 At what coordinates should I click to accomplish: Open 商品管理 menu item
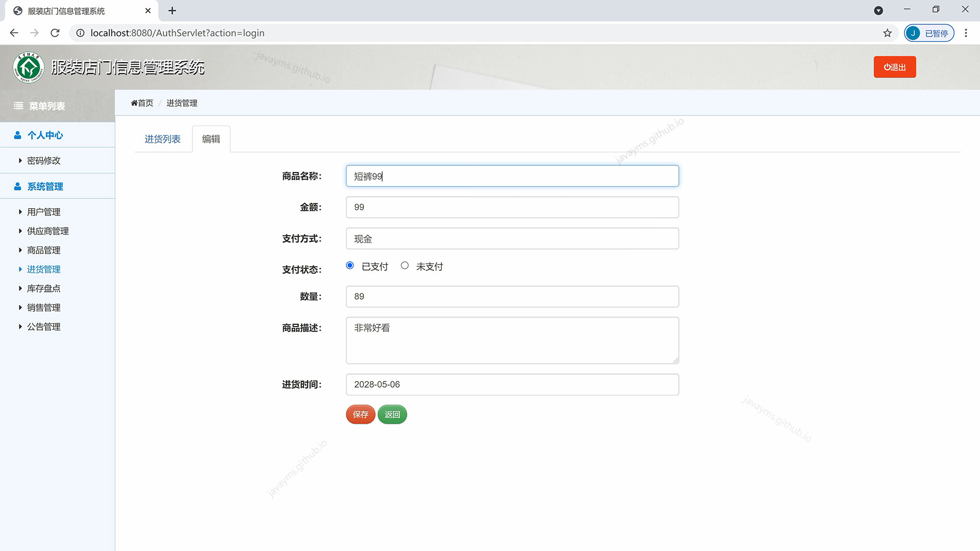[x=44, y=250]
